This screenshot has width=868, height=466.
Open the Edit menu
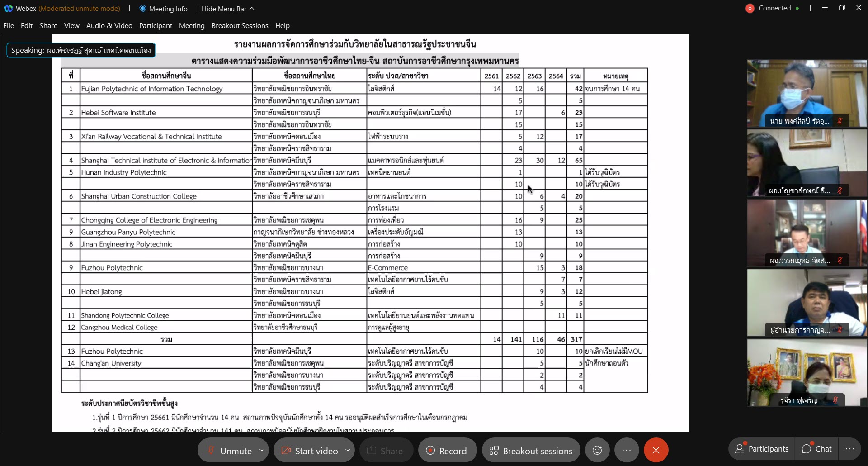[x=26, y=26]
